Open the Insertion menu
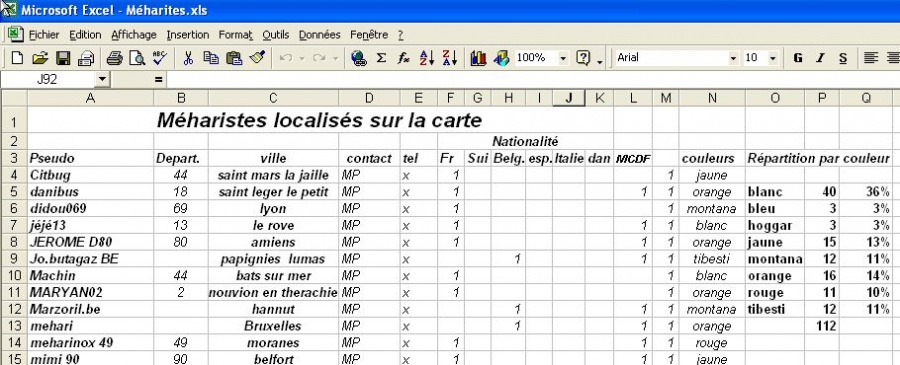The image size is (900, 365). point(188,35)
